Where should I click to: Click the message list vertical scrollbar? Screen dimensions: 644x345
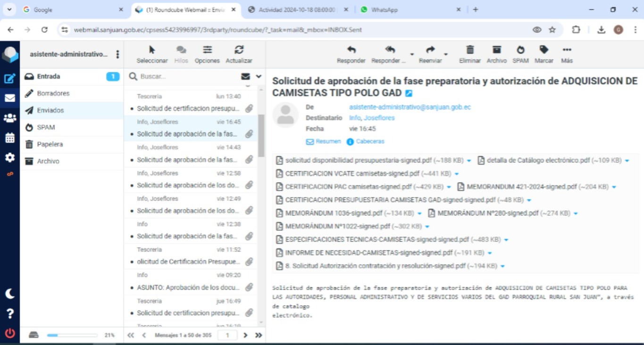(261, 137)
